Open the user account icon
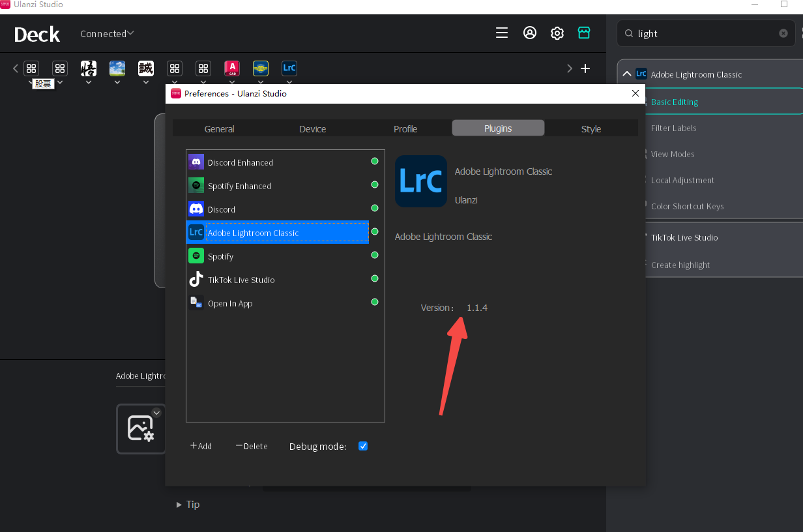Screen dimensions: 803x532 point(530,33)
